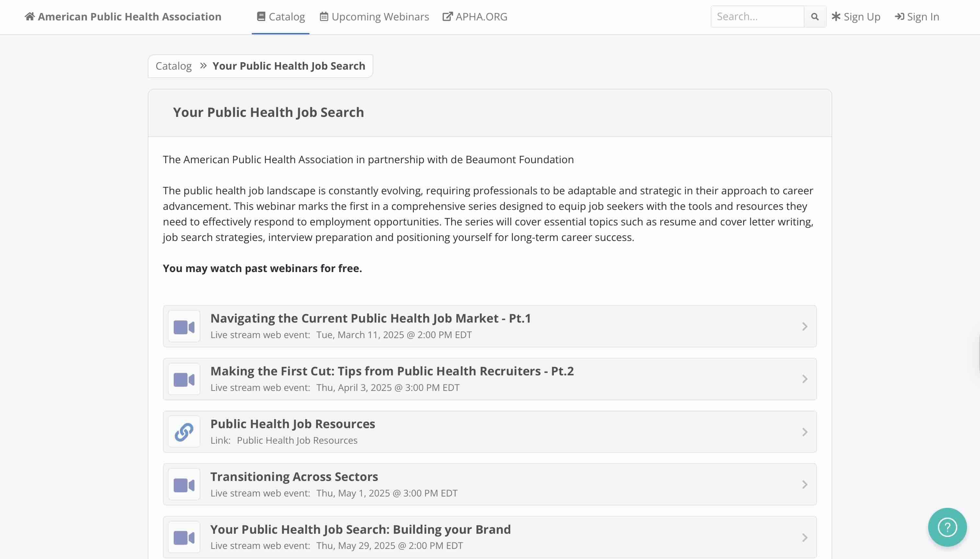
Task: Click the Sign In link
Action: point(917,17)
